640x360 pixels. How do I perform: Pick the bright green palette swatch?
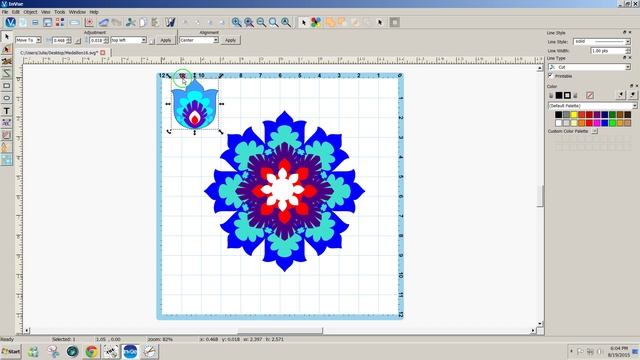612,123
